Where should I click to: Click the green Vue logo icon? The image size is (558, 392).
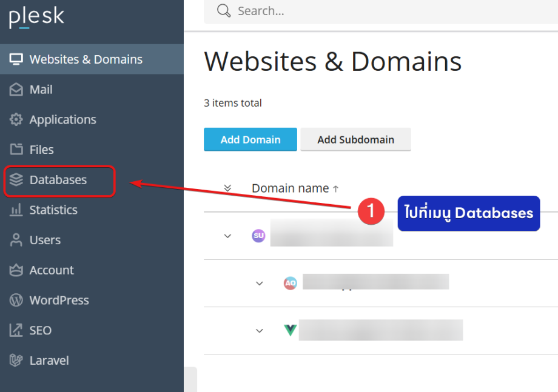tap(291, 330)
